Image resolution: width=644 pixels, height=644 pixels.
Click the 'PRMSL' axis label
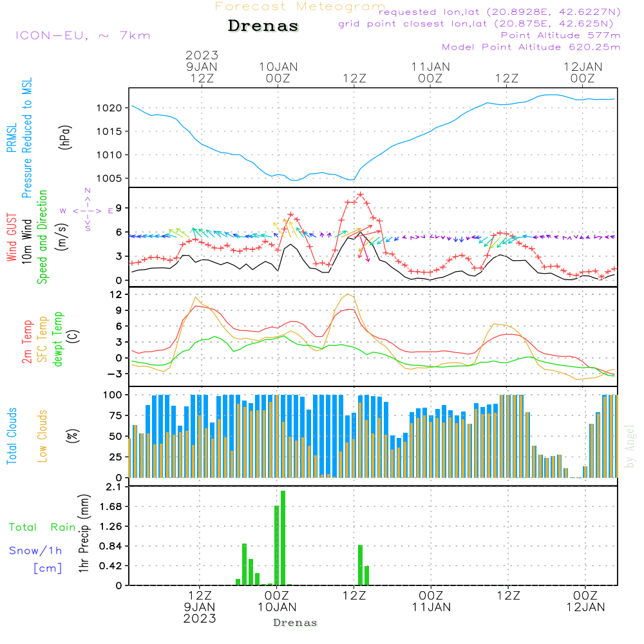[12, 138]
